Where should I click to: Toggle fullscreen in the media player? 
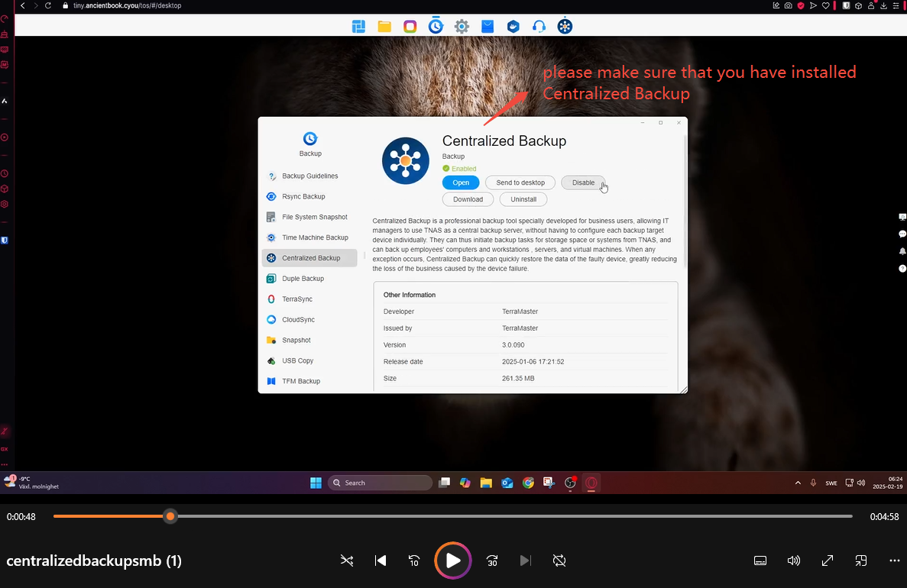pos(828,561)
